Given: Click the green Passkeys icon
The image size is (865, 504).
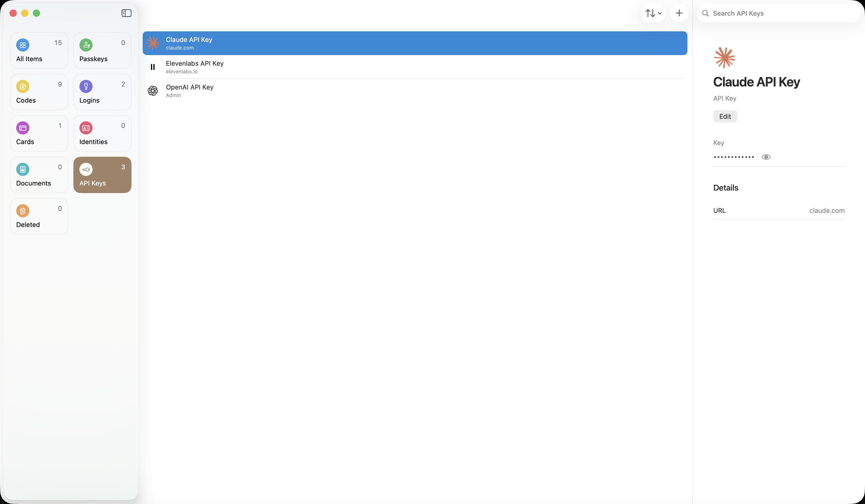Looking at the screenshot, I should [86, 45].
